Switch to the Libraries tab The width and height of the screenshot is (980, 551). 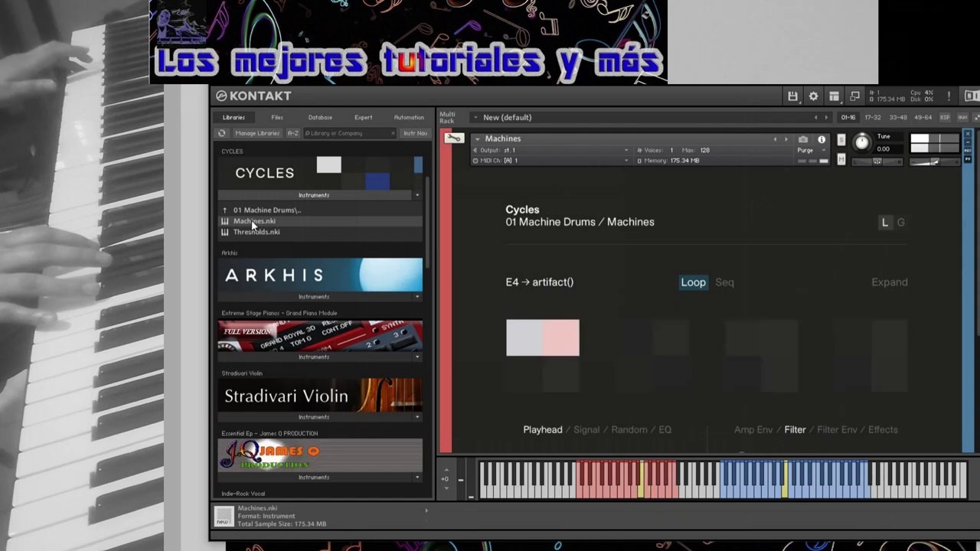234,117
